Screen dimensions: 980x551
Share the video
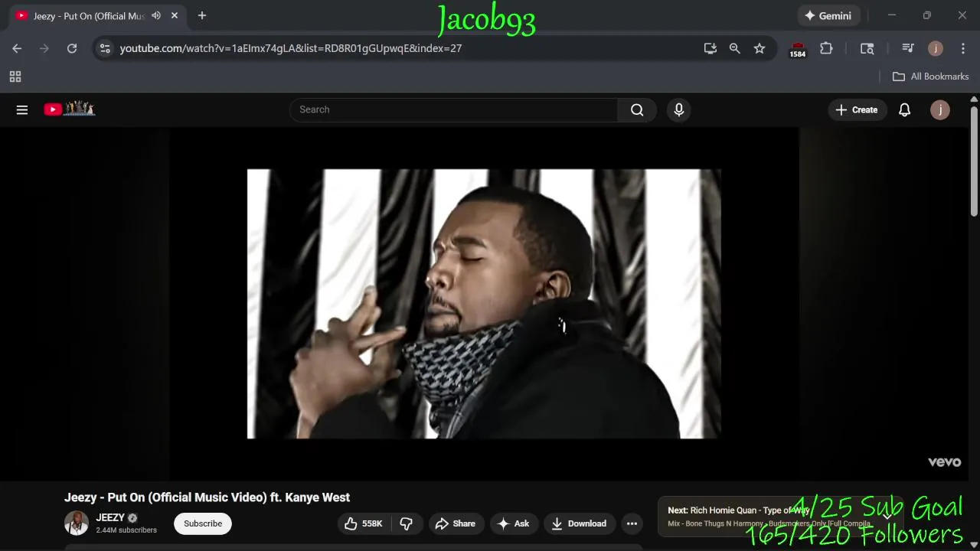pos(456,523)
